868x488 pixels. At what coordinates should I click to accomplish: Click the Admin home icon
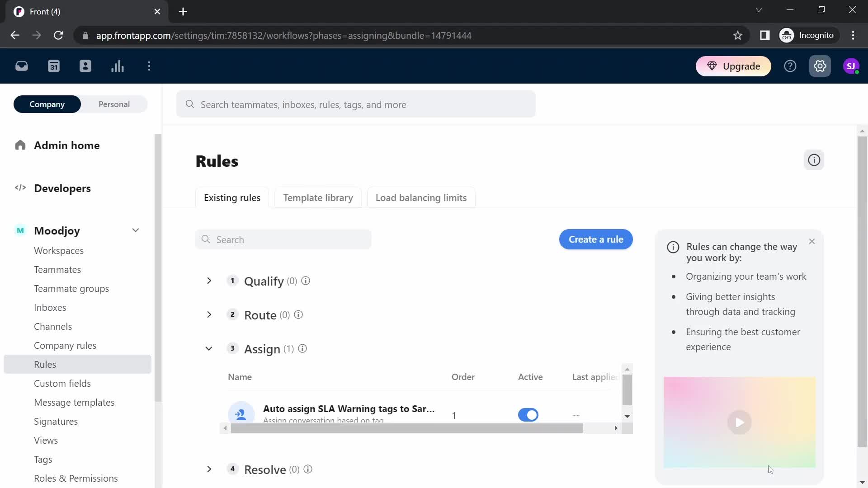tap(20, 145)
